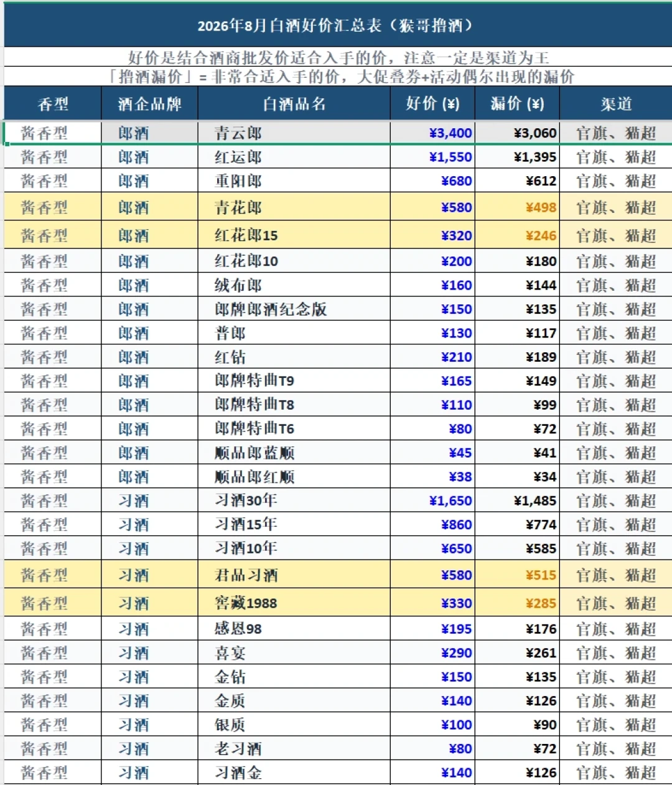This screenshot has width=672, height=785.
Task: Select the '银质' cell
Action: [x=294, y=725]
